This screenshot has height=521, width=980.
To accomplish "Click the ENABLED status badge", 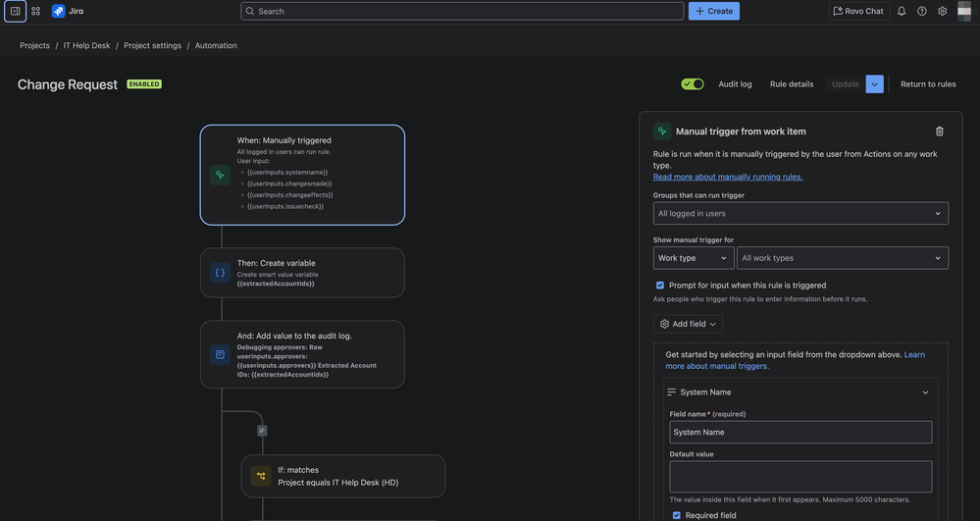I will [144, 83].
